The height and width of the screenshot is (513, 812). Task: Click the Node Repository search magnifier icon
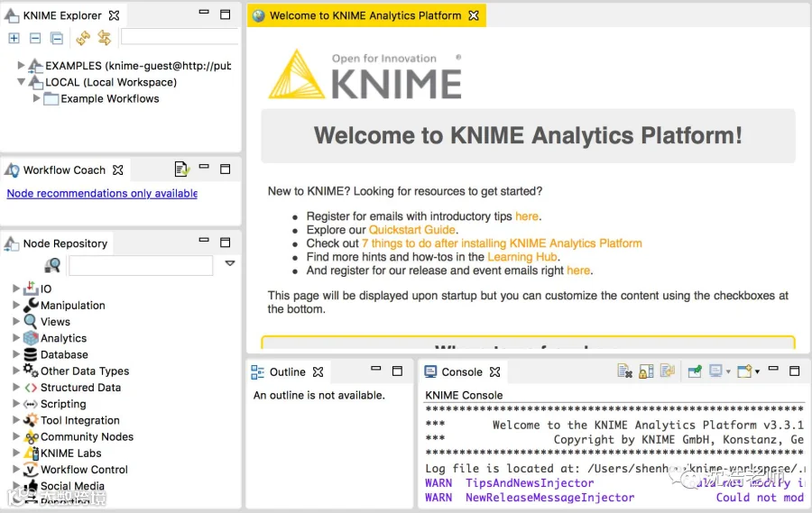click(52, 265)
